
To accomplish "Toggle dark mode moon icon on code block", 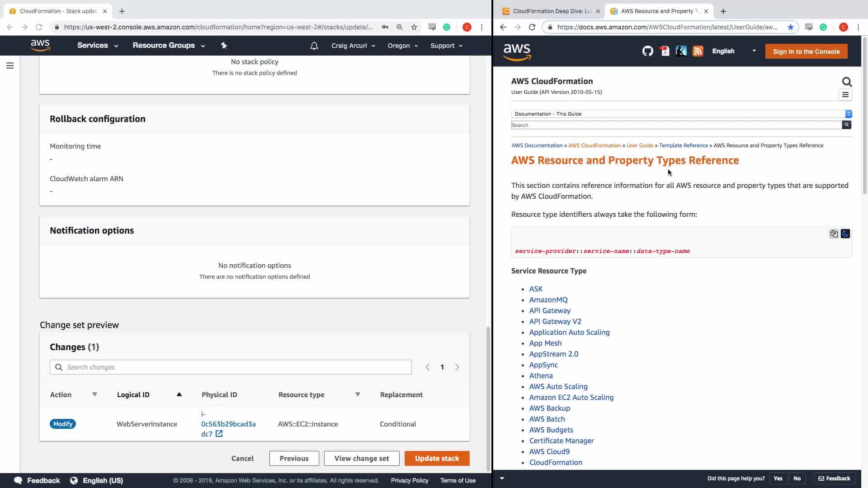I will [x=845, y=234].
